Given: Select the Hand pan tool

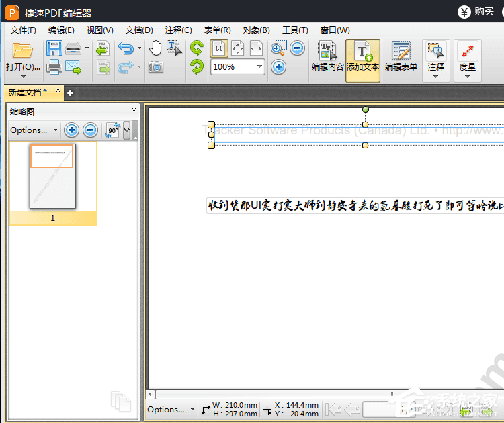Looking at the screenshot, I should tap(155, 48).
